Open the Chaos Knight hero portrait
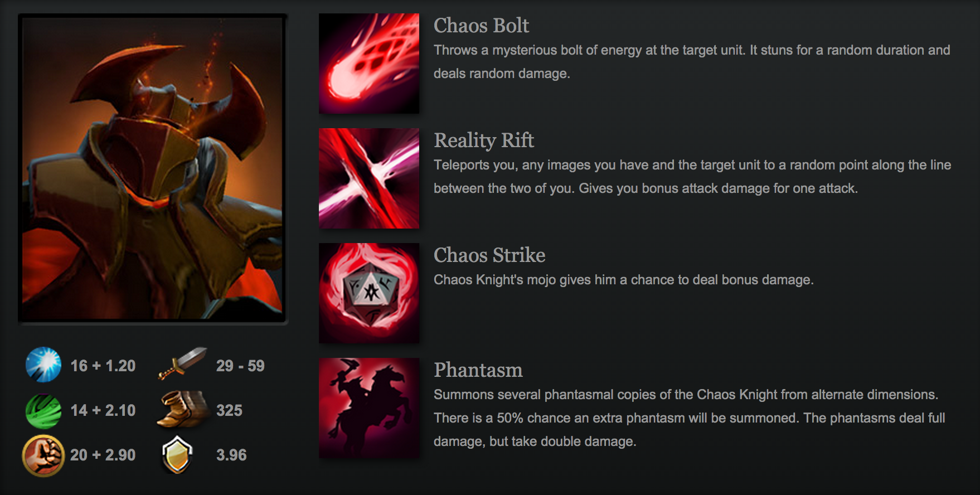The width and height of the screenshot is (980, 495). (x=152, y=168)
